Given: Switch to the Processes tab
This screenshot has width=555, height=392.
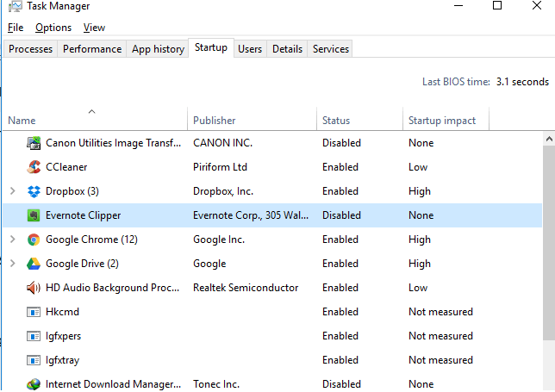Looking at the screenshot, I should (30, 49).
